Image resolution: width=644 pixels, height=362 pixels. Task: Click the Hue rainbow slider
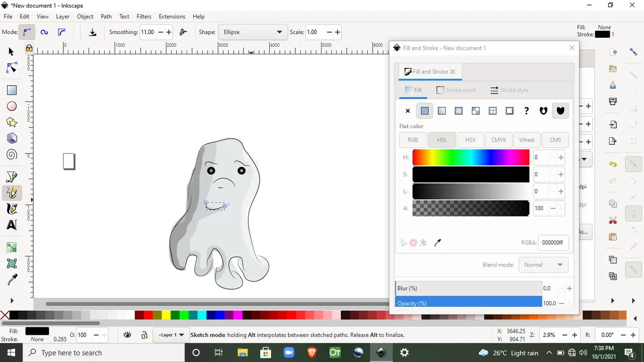click(x=471, y=157)
